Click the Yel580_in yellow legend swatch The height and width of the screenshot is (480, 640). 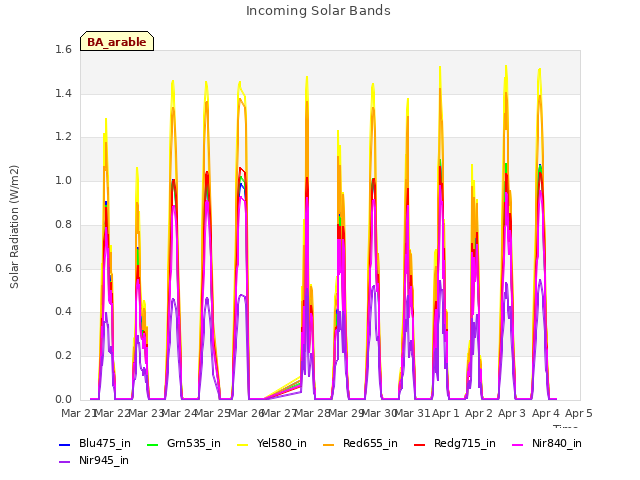pyautogui.click(x=242, y=444)
